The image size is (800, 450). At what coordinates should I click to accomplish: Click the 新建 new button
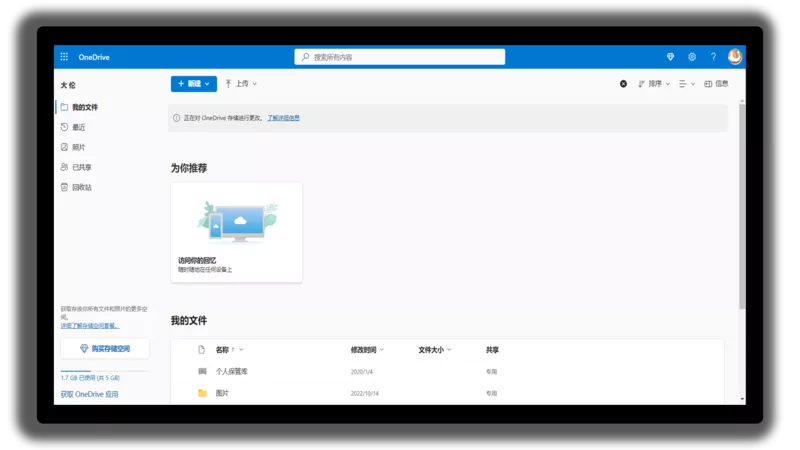click(193, 84)
